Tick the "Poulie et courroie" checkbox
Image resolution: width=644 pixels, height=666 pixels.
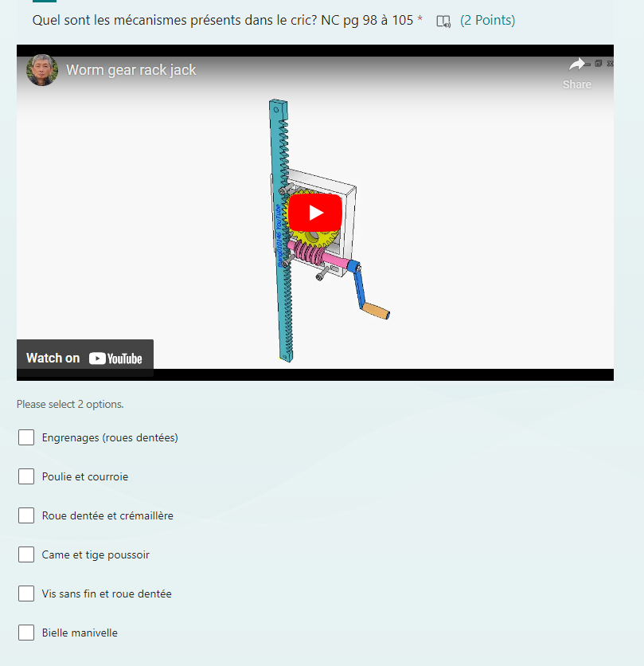tap(26, 476)
